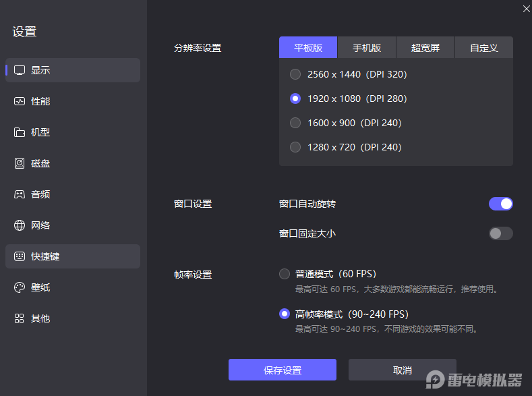Choose the 1280 x 720 resolution
Screen dimensions: 532x396
click(x=346, y=147)
